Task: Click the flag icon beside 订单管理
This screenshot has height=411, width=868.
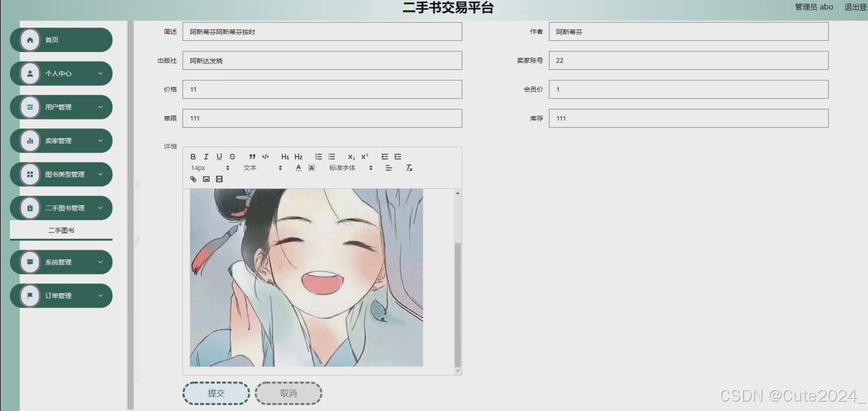Action: (x=30, y=296)
